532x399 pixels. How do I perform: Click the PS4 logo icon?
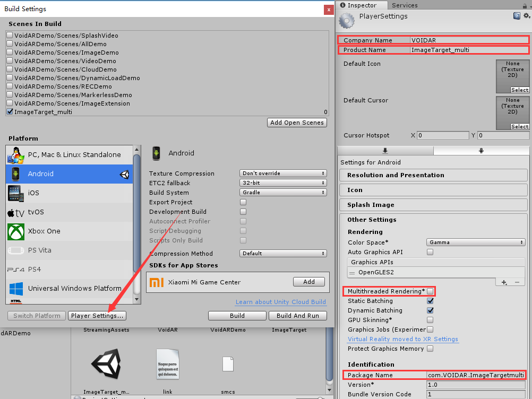point(15,270)
